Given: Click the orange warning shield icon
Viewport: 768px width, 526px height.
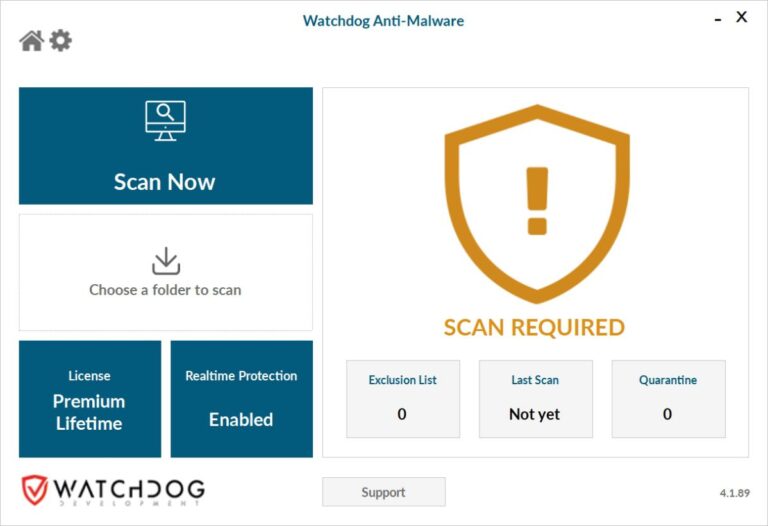Looking at the screenshot, I should tap(537, 204).
